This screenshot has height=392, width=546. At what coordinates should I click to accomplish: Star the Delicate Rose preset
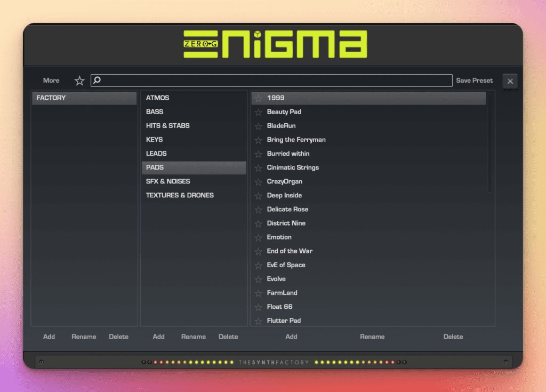[259, 210]
